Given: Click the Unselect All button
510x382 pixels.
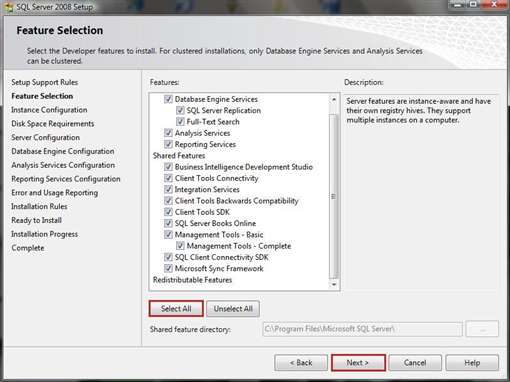Looking at the screenshot, I should (233, 309).
